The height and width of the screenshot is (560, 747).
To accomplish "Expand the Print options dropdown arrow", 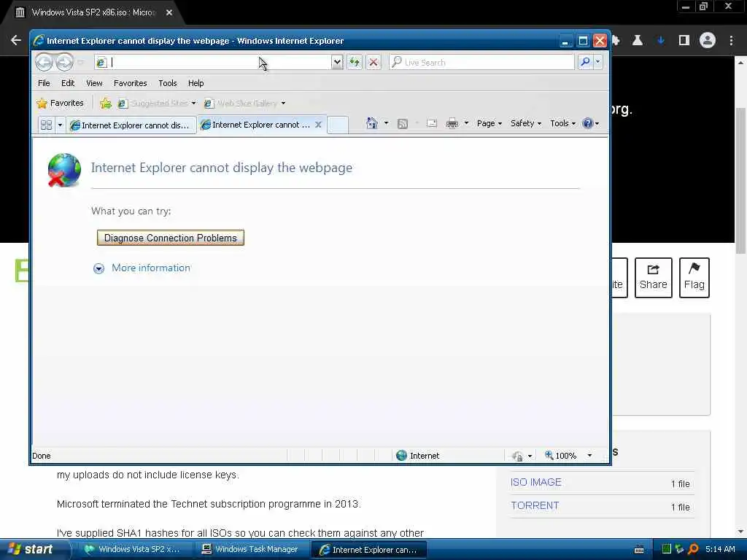I will coord(466,123).
